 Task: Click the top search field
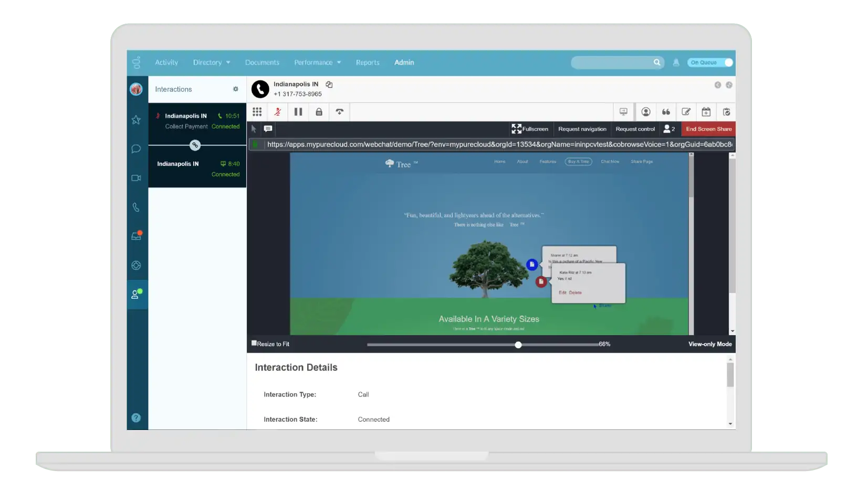pyautogui.click(x=612, y=62)
